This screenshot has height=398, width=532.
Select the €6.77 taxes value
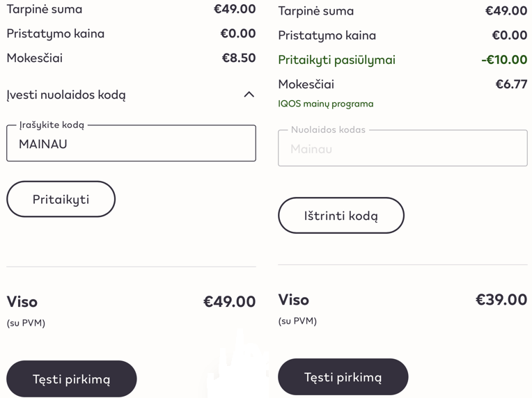[511, 84]
